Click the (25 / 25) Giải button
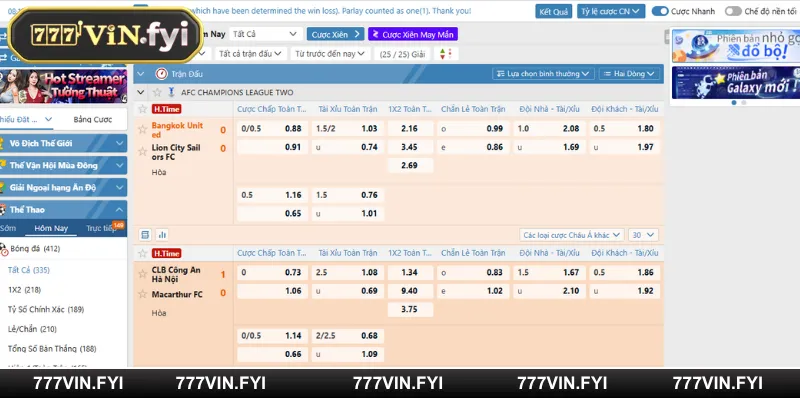This screenshot has height=400, width=800. point(403,54)
